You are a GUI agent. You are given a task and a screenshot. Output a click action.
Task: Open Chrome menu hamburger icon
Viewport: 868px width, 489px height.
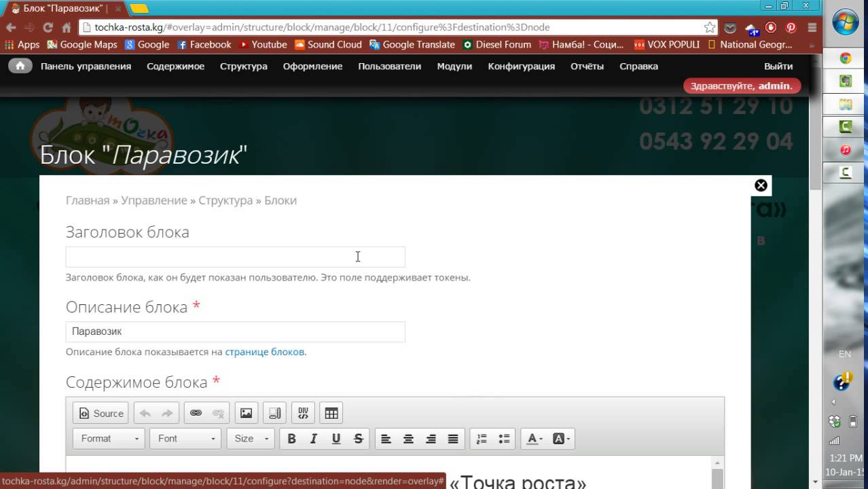coord(812,28)
